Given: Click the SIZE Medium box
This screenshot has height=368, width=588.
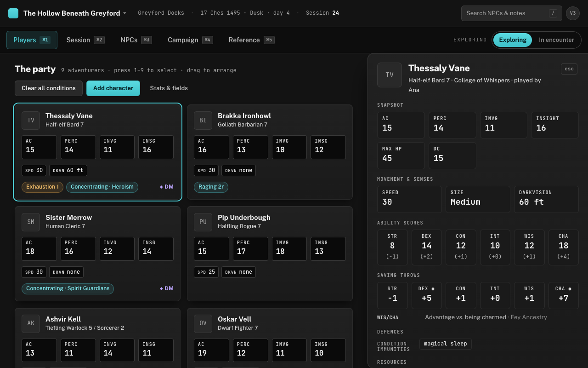Looking at the screenshot, I should tap(478, 199).
